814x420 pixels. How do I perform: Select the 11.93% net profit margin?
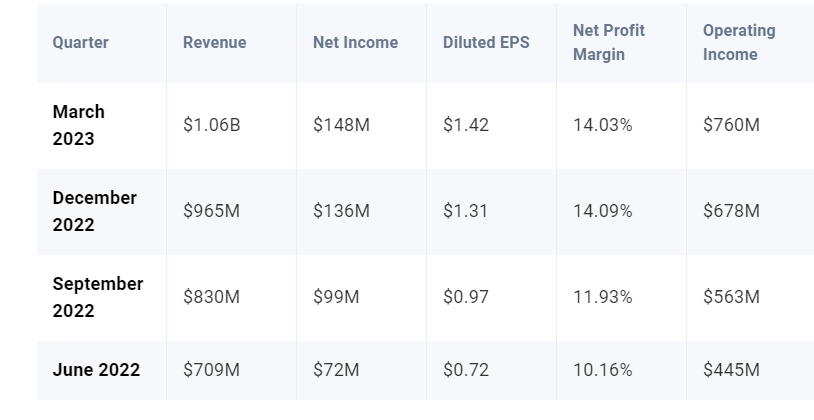(x=602, y=297)
